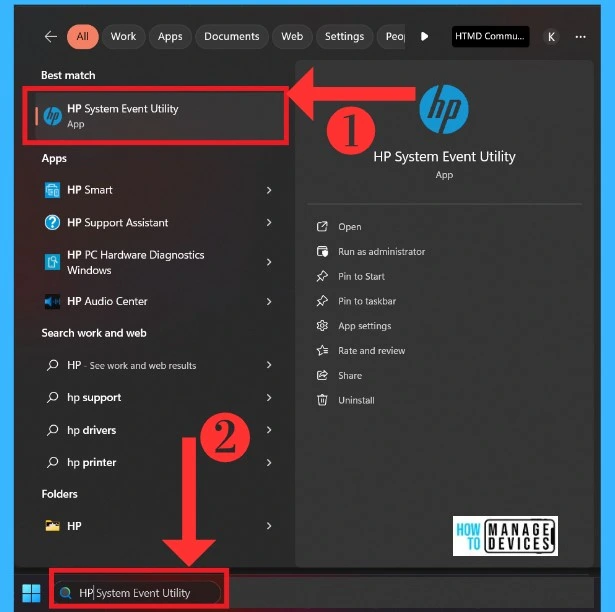Click the Run as administrator shield icon

322,251
